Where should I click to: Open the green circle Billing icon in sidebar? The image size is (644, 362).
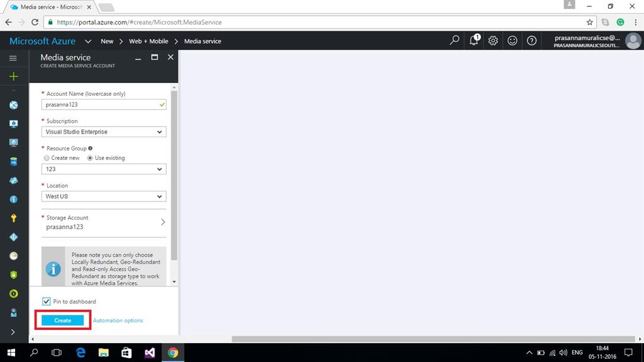(x=14, y=294)
